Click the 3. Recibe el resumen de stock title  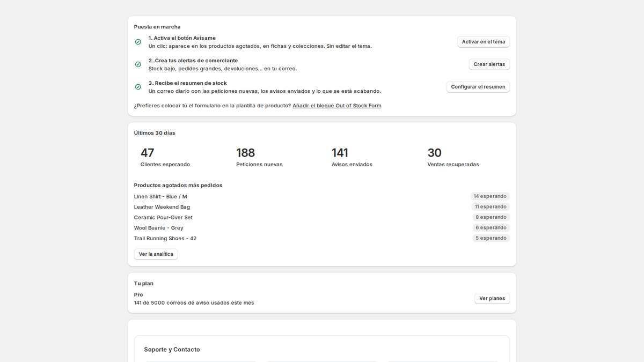point(188,83)
